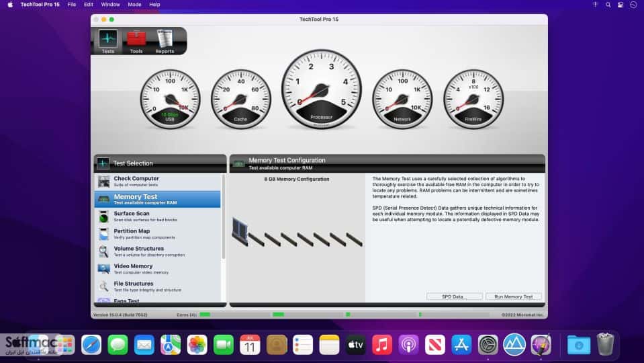Click the 8 GB Memory Configuration label
644x363 pixels.
[x=297, y=179]
